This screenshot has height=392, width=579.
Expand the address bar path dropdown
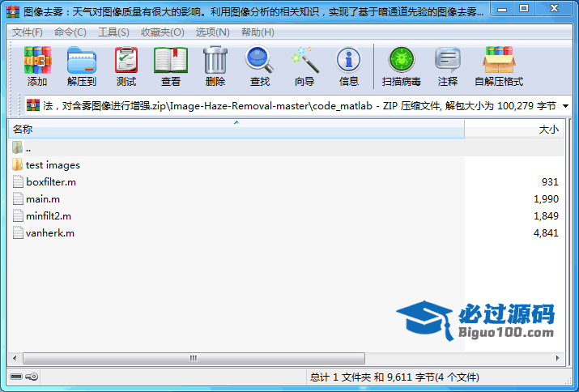565,106
